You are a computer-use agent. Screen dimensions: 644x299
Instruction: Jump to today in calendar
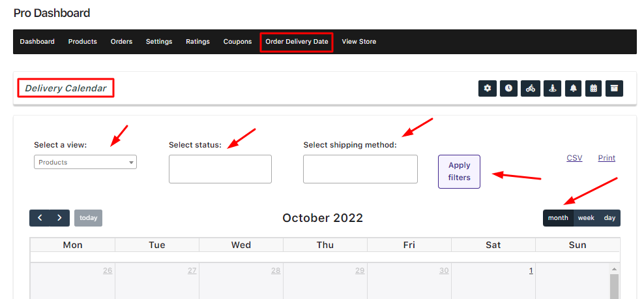tap(88, 218)
